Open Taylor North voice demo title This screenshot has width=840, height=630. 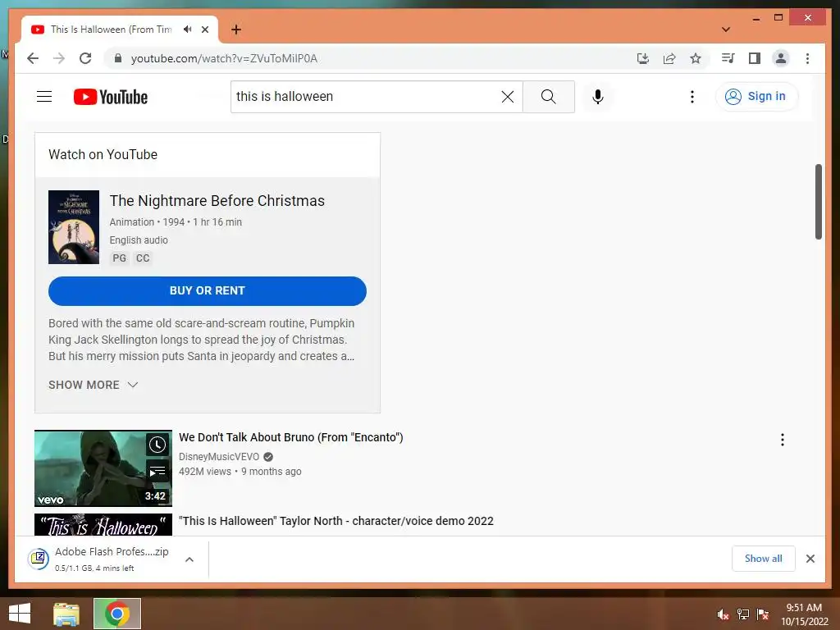pos(336,521)
